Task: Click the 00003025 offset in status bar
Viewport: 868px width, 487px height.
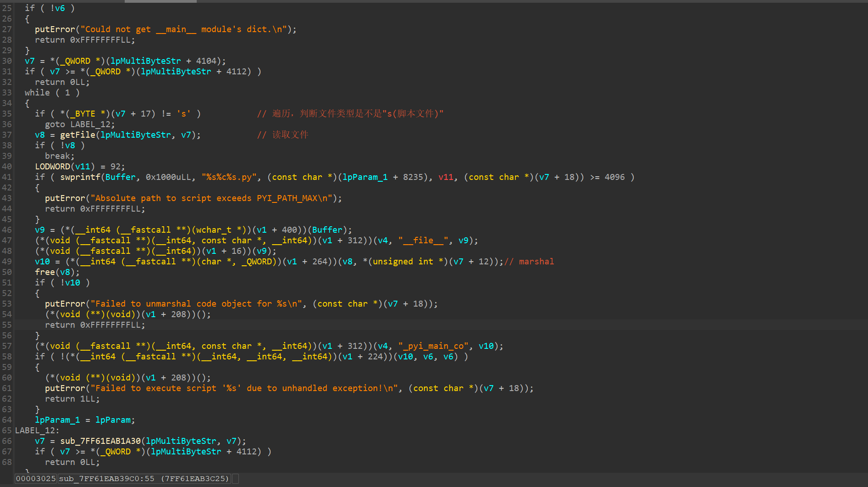Action: point(36,479)
